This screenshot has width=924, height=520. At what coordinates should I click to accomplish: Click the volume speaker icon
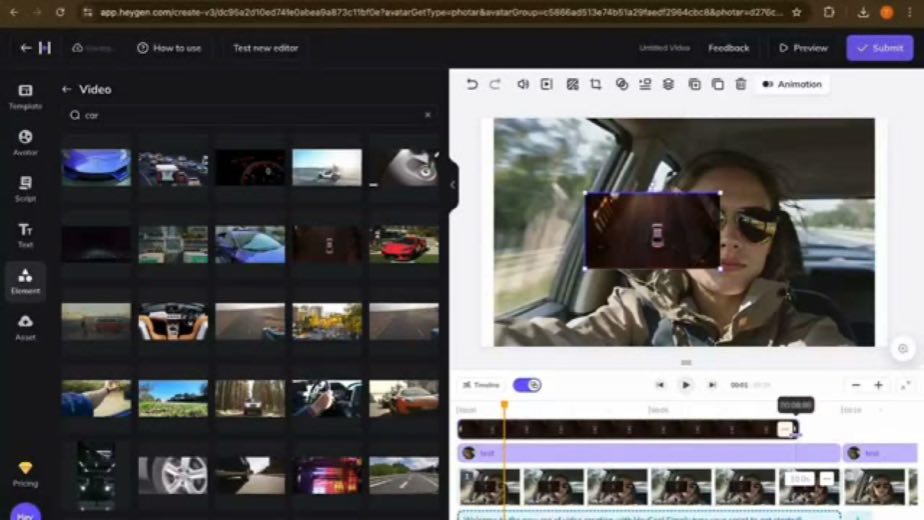pos(523,84)
